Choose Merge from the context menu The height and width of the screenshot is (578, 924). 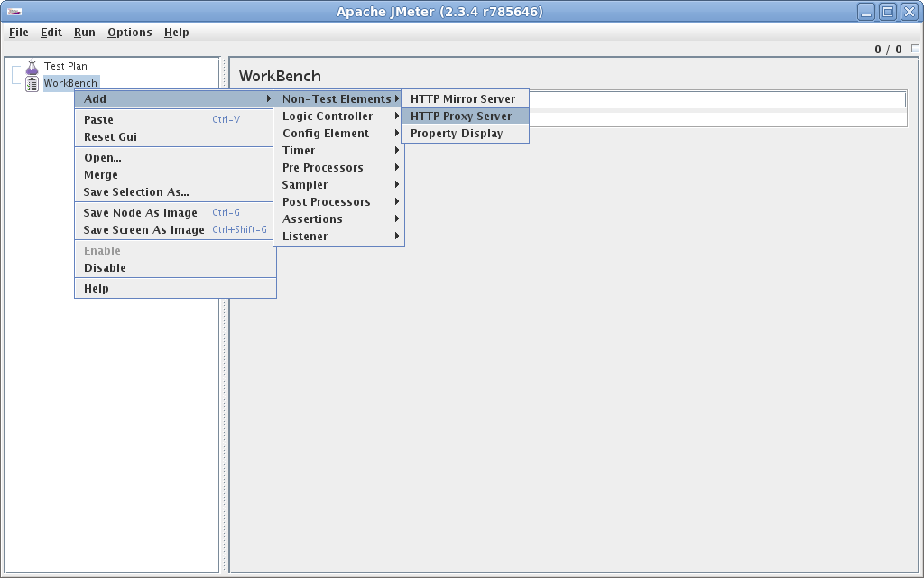coord(175,175)
